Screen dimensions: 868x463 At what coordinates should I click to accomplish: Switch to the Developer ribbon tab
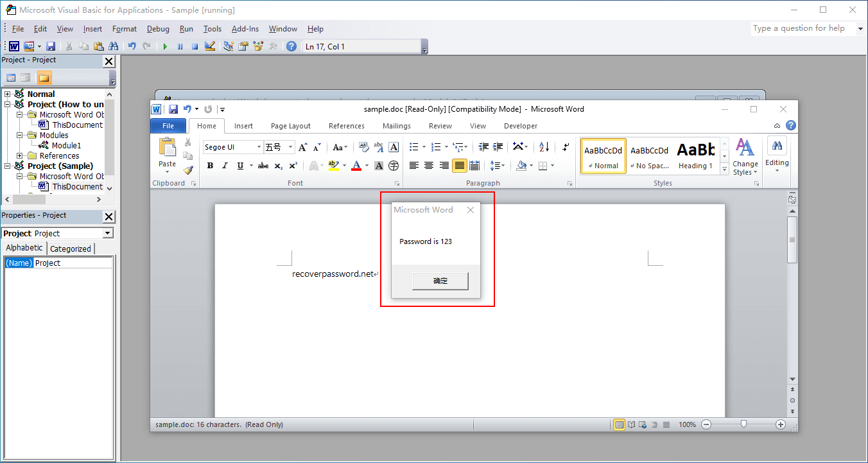point(521,126)
